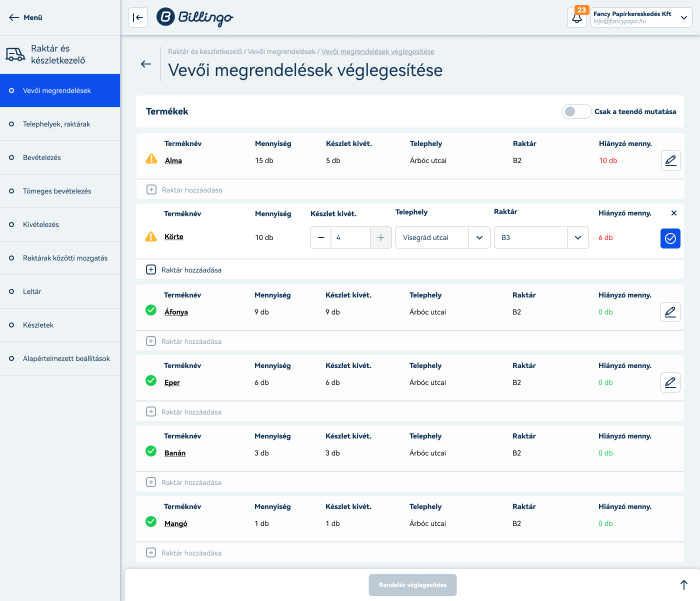Click the '10 db' missing quantity for Alma
Viewport: 700px width, 601px height.
point(608,160)
